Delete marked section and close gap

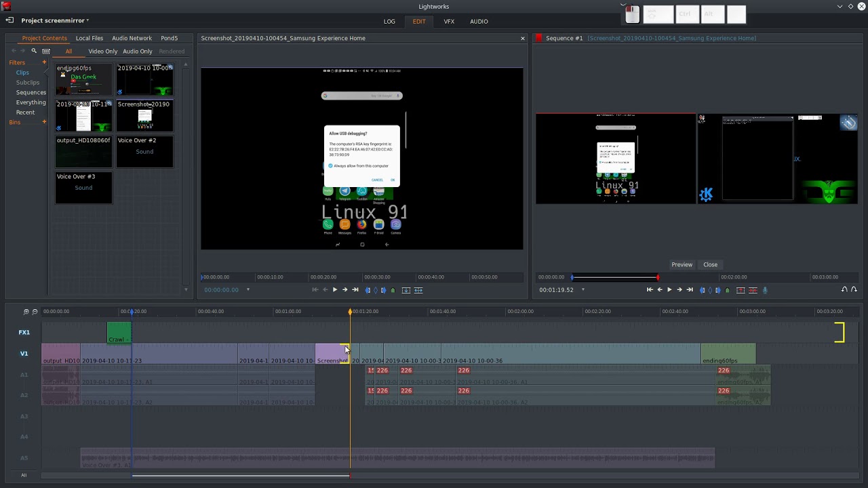point(753,290)
